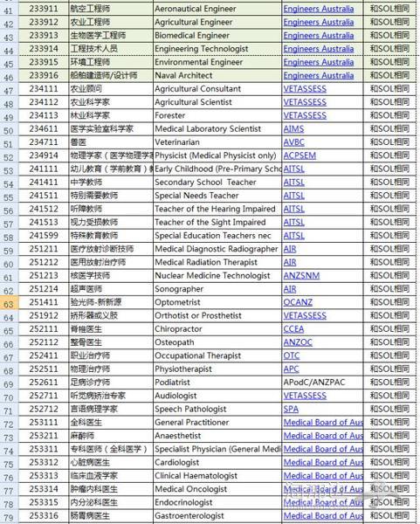Viewport: 420px width, 524px height.
Task: Open the CCEA link for Chiropractor
Action: click(293, 329)
